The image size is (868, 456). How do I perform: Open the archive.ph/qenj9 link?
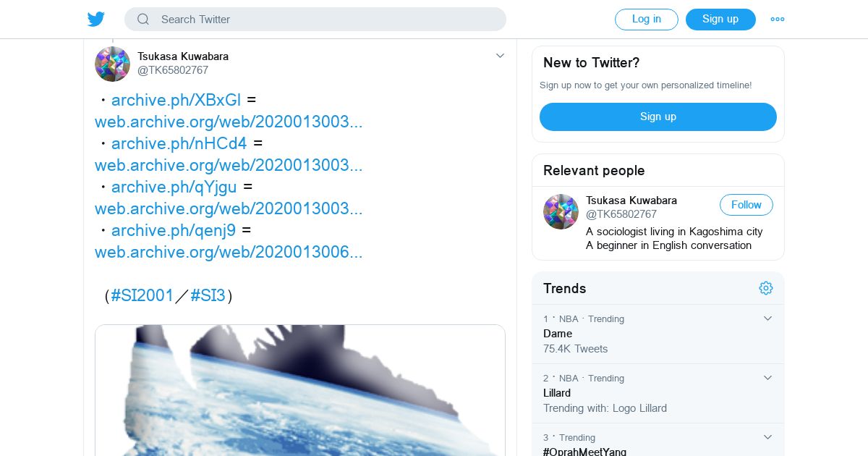pyautogui.click(x=174, y=230)
